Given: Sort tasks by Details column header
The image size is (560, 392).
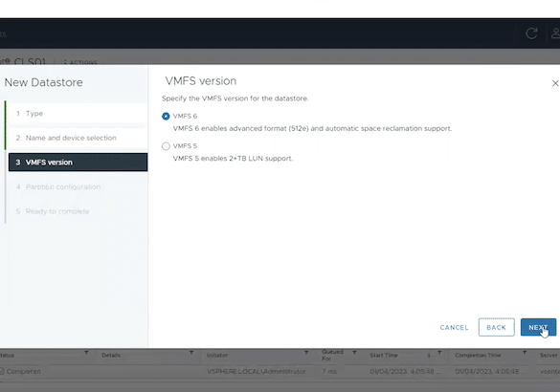Looking at the screenshot, I should pyautogui.click(x=111, y=356).
